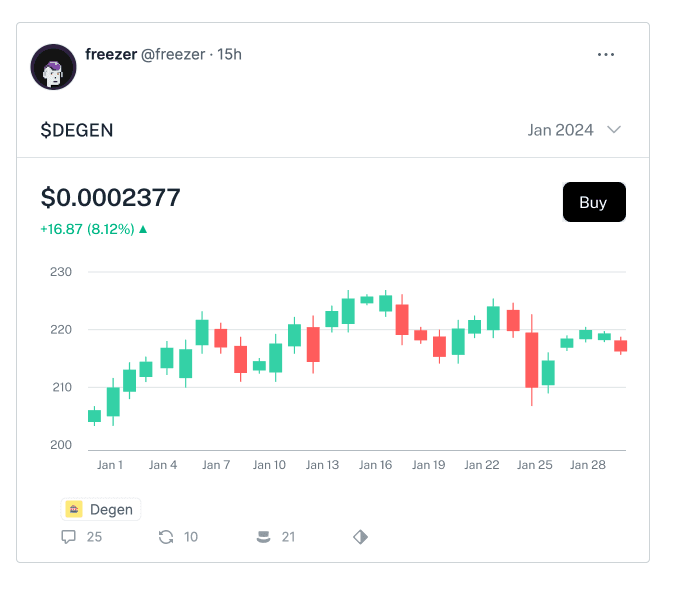Viewport: 678px width, 597px height.
Task: Click the top hat tip icon
Action: pos(263,537)
